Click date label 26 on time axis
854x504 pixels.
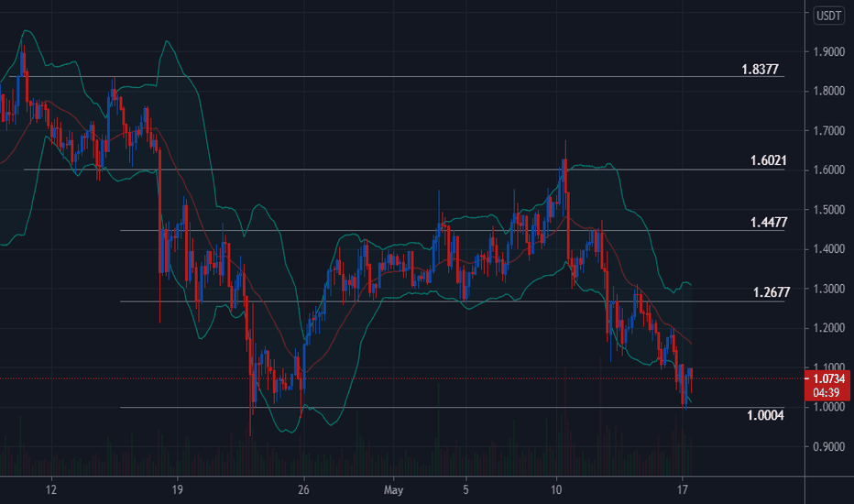[x=303, y=490]
